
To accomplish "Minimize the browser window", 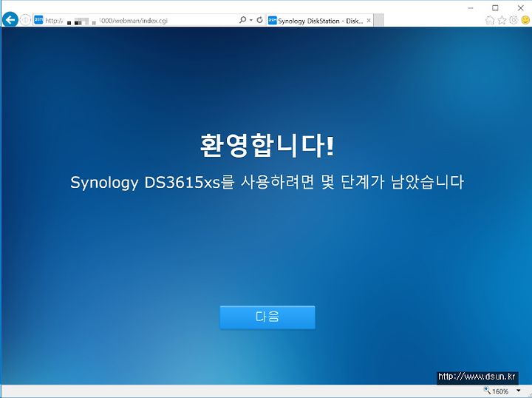I will coord(471,8).
